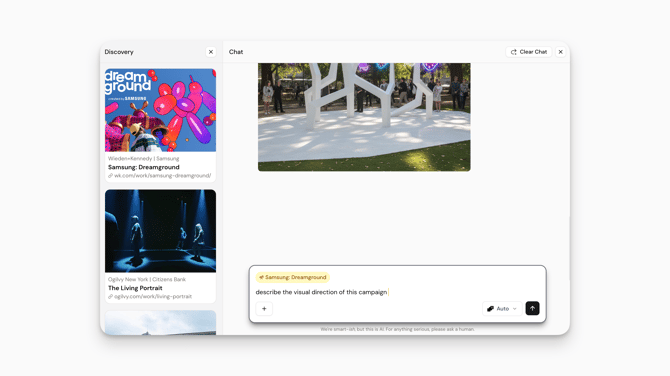Close the Discovery panel
This screenshot has height=376, width=670.
click(x=211, y=52)
